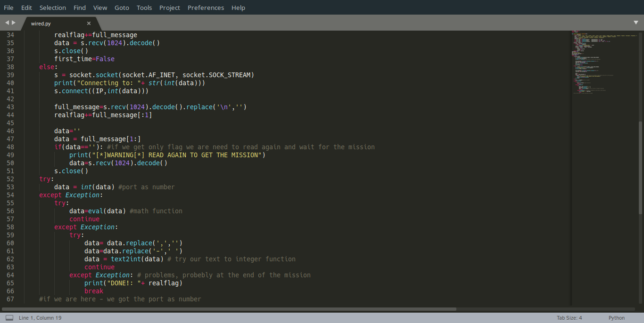Image resolution: width=644 pixels, height=323 pixels.
Task: Open the Find menu
Action: [80, 8]
